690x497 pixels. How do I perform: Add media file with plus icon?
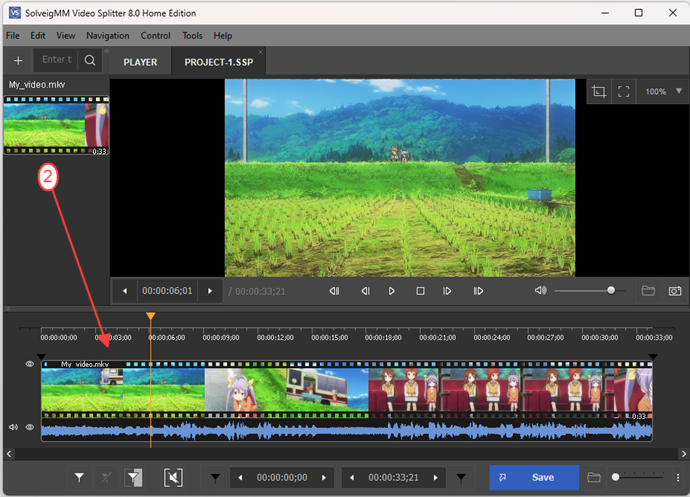(18, 61)
